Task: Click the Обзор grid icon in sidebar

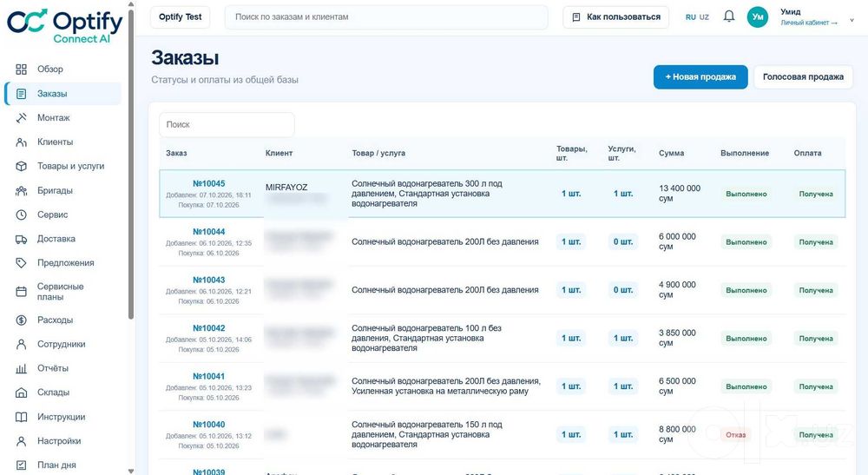Action: 21,69
